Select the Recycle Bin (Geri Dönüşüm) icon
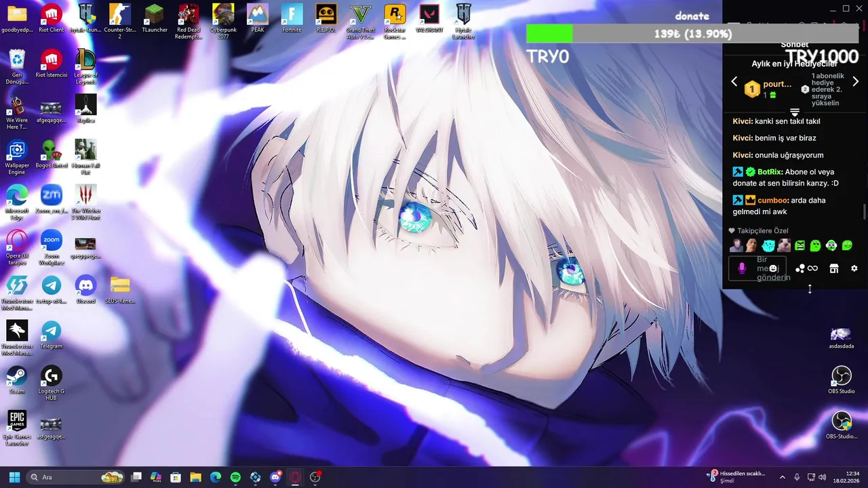 tap(17, 66)
